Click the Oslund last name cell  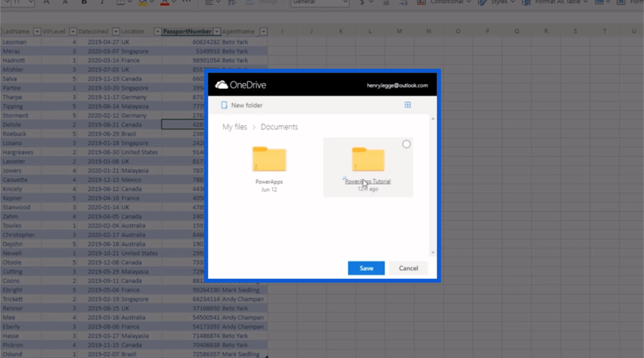click(x=21, y=354)
